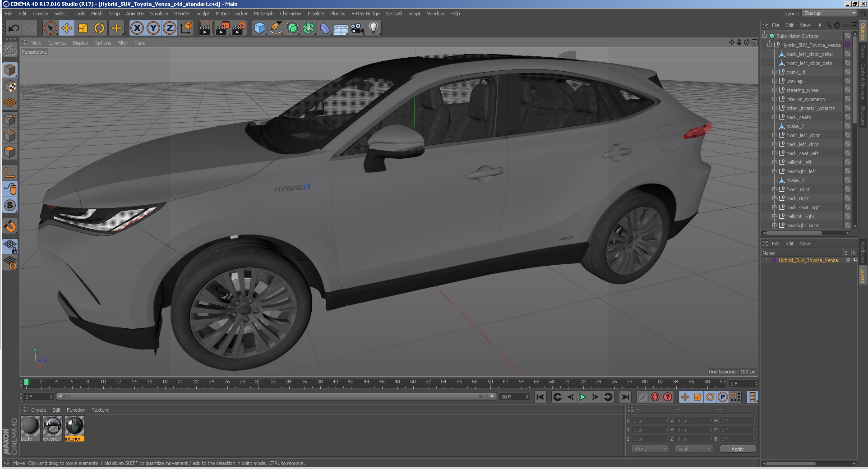Toggle visibility dots of brake_2 object
The height and width of the screenshot is (469, 868).
pyautogui.click(x=847, y=126)
